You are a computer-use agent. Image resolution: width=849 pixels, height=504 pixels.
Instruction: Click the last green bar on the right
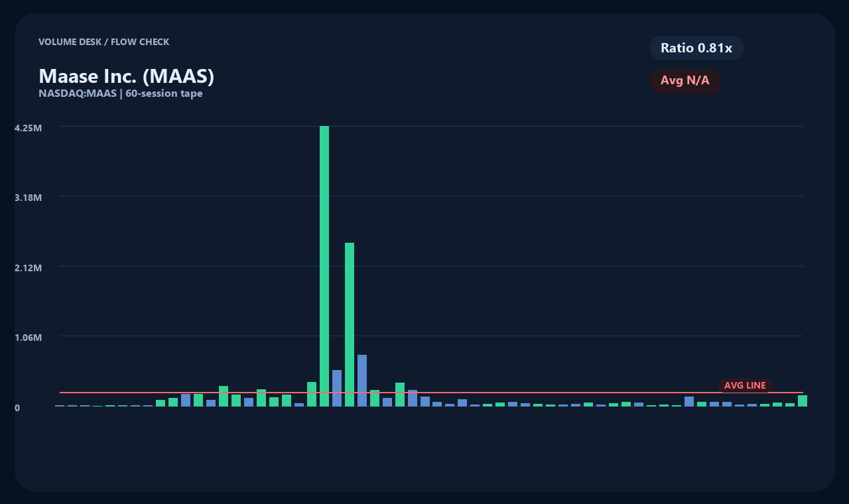(803, 401)
